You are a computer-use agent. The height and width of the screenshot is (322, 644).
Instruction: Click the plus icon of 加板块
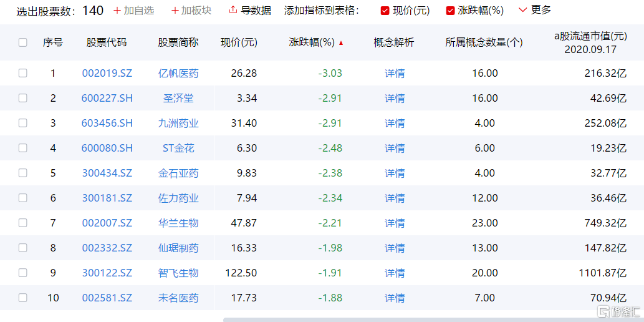(x=175, y=11)
